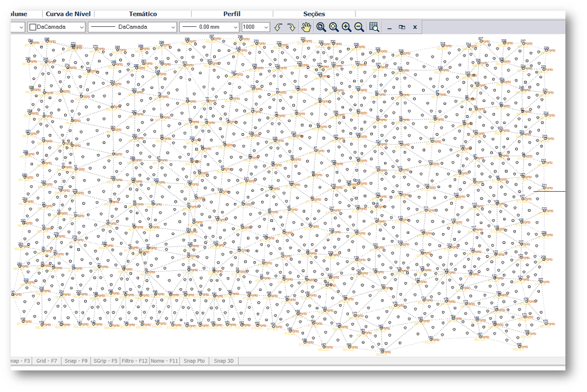Click the Snap Pto button

[194, 361]
